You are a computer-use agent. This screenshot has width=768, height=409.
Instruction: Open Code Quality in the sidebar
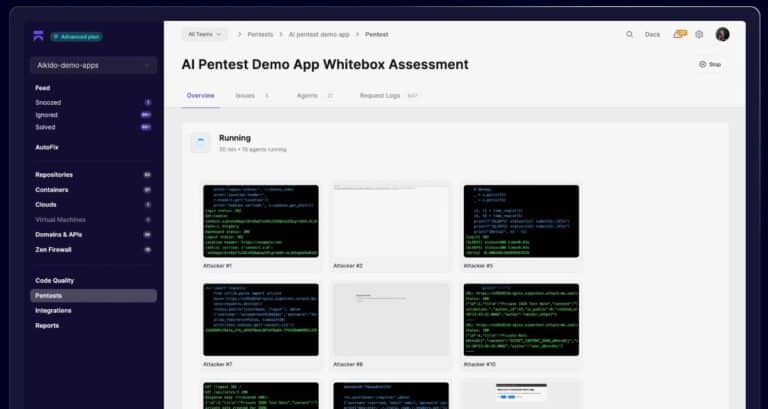coord(54,280)
